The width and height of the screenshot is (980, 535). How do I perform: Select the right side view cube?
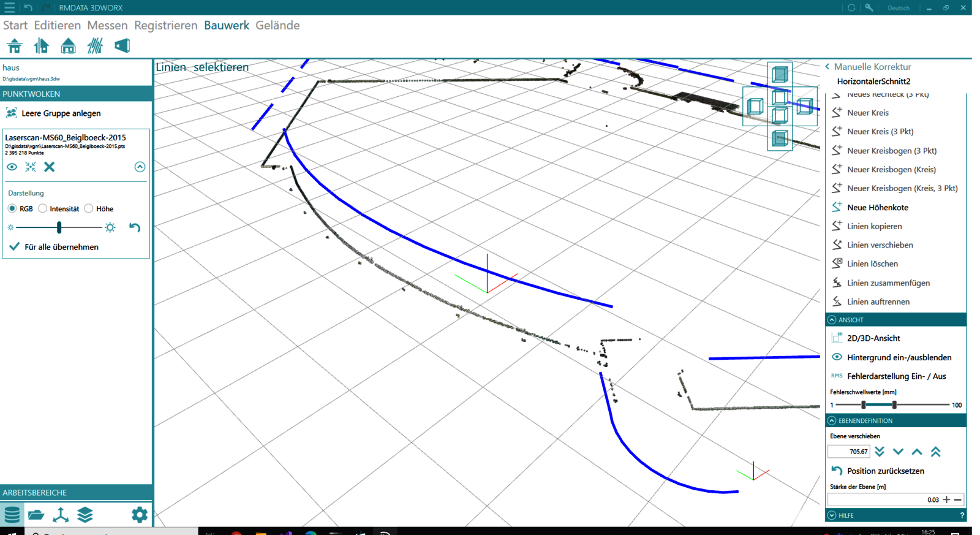pos(805,106)
